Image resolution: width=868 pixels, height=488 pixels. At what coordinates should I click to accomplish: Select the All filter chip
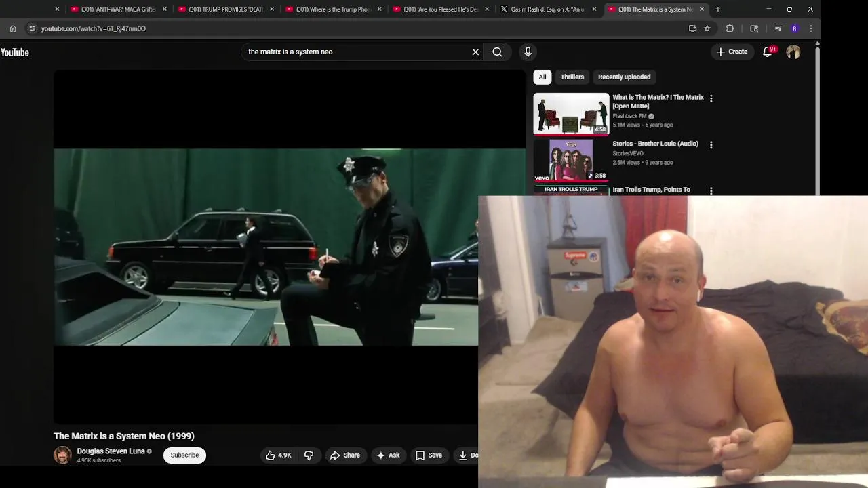click(542, 77)
